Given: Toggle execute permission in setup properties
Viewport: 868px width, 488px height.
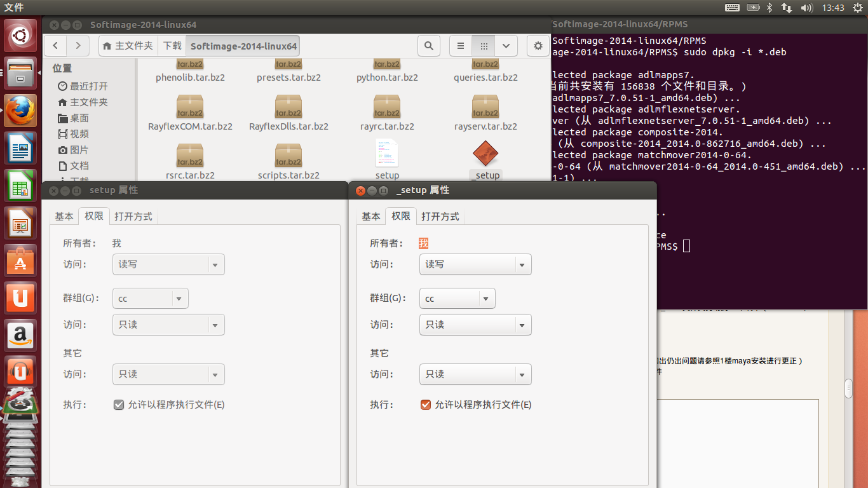Looking at the screenshot, I should [x=119, y=405].
